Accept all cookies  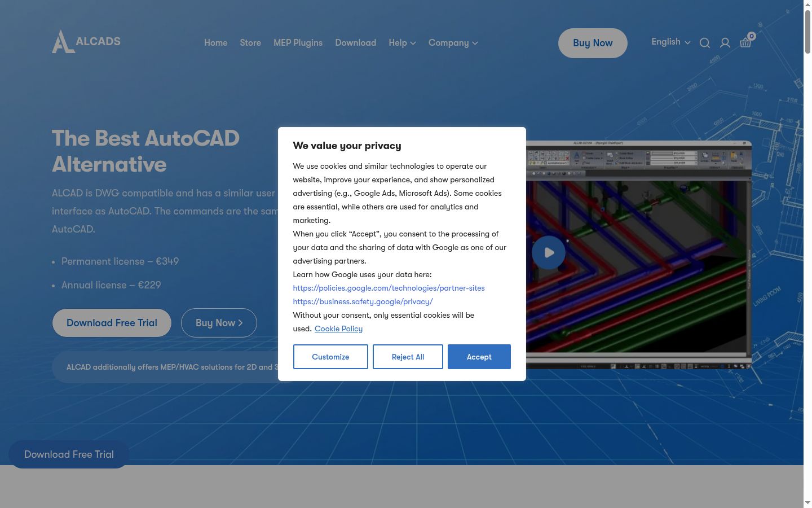(479, 357)
